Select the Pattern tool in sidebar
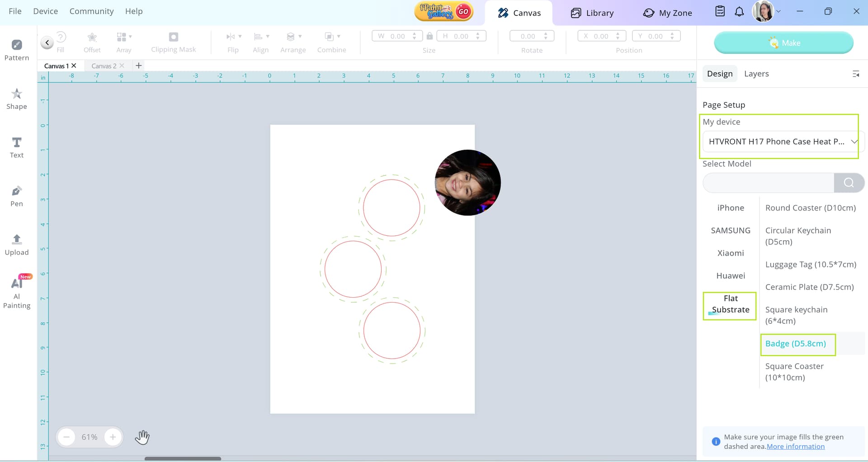This screenshot has height=462, width=868. coord(17,50)
